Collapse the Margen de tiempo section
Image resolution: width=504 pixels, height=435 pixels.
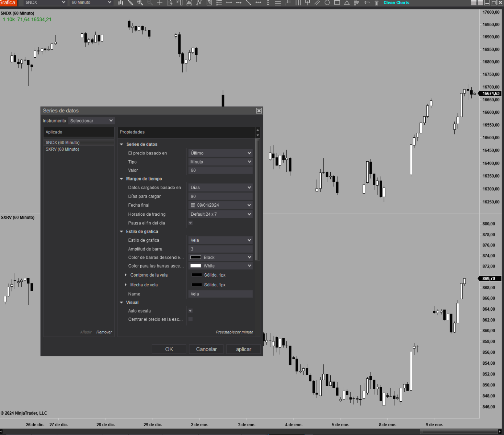(x=121, y=179)
